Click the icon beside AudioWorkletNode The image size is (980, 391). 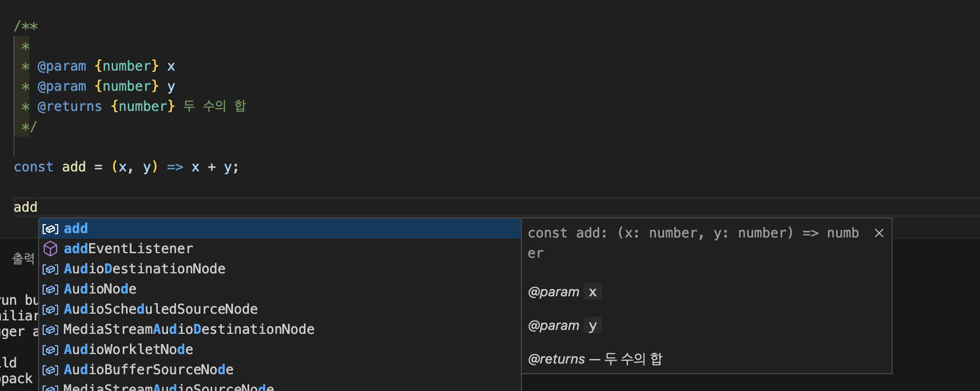(x=50, y=350)
